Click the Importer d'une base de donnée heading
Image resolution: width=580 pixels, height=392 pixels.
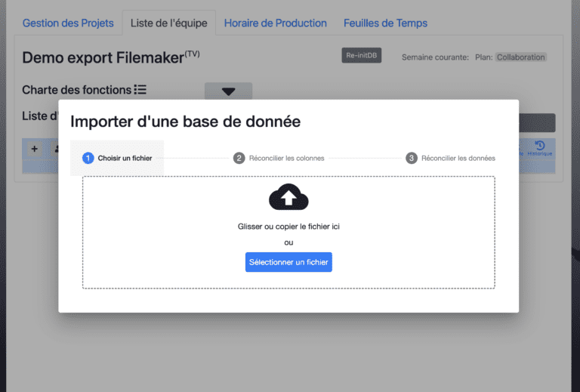[185, 121]
